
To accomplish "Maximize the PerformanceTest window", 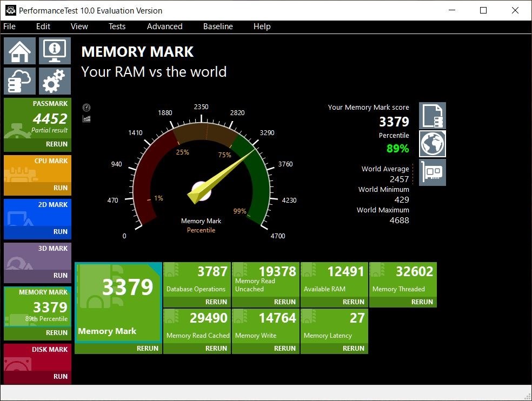I will tap(483, 10).
